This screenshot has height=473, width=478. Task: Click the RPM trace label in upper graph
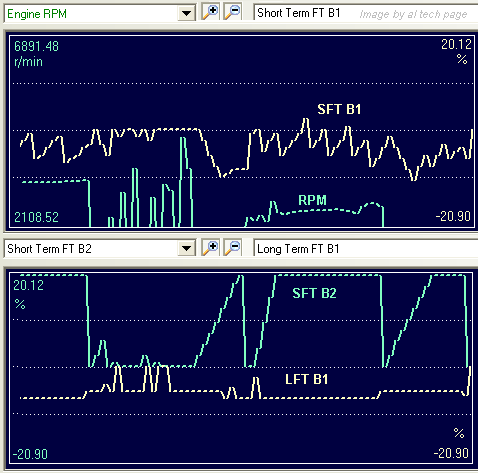pyautogui.click(x=312, y=200)
